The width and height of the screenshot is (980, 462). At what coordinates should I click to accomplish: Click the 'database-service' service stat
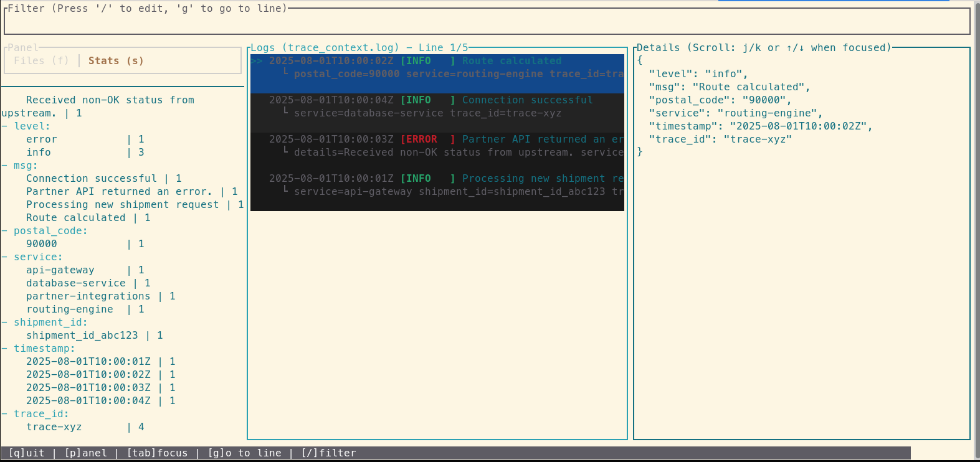(88, 283)
